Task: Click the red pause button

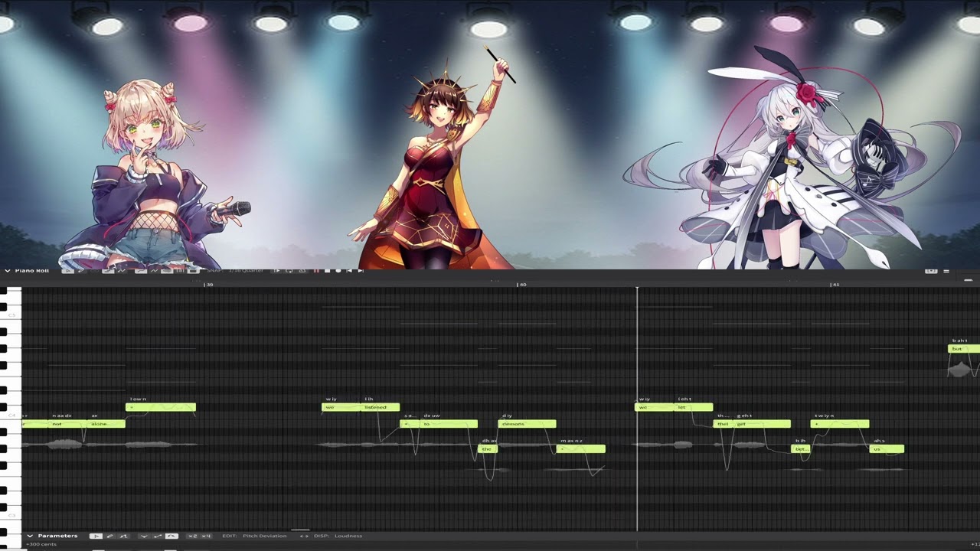Action: [x=316, y=271]
